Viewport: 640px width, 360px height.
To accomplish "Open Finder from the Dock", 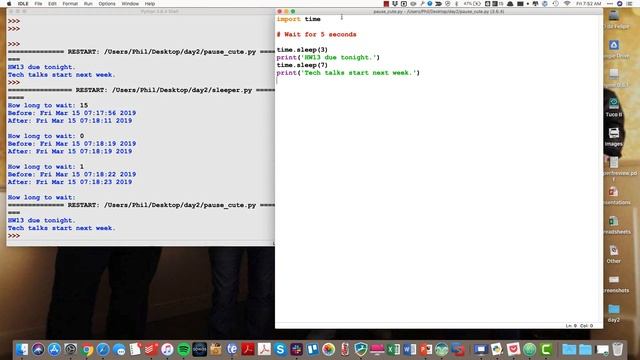I will click(22, 349).
